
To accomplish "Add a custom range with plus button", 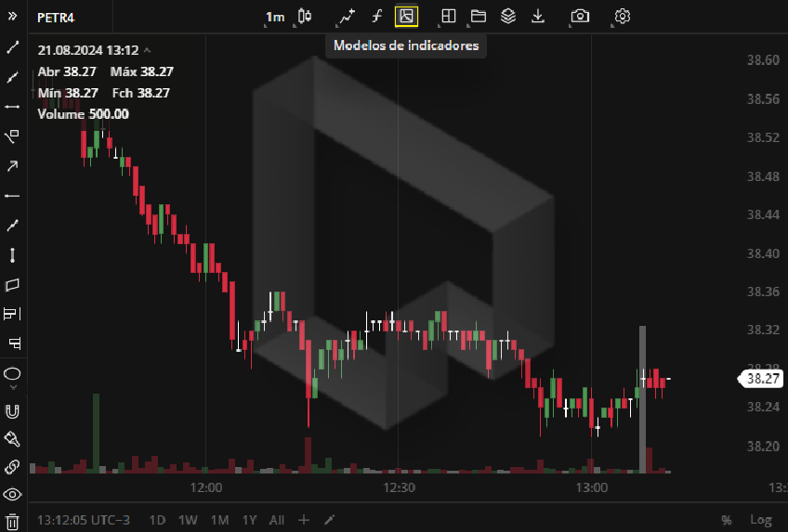I will [x=304, y=520].
